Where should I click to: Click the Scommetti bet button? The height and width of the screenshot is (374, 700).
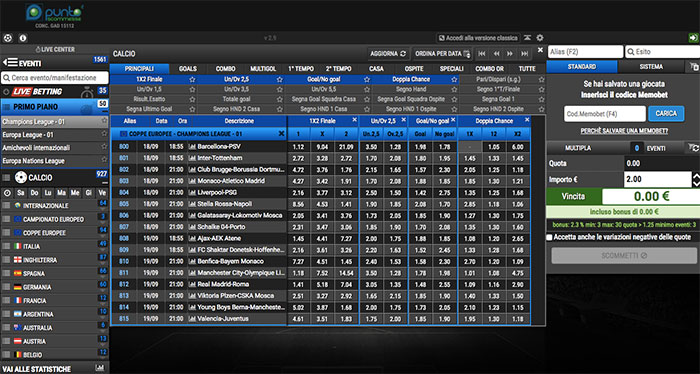coord(624,256)
